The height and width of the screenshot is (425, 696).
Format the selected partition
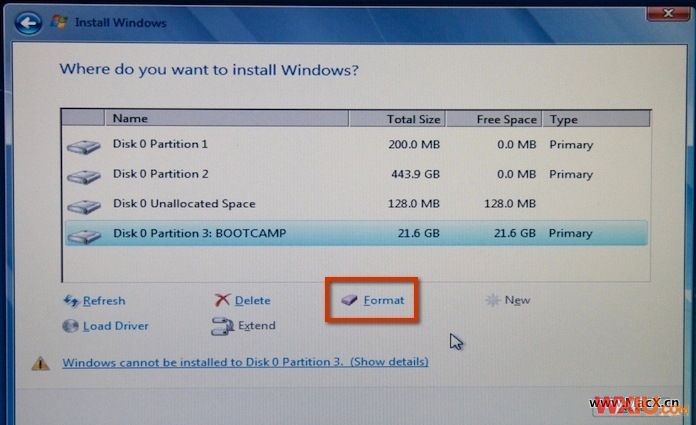click(384, 300)
